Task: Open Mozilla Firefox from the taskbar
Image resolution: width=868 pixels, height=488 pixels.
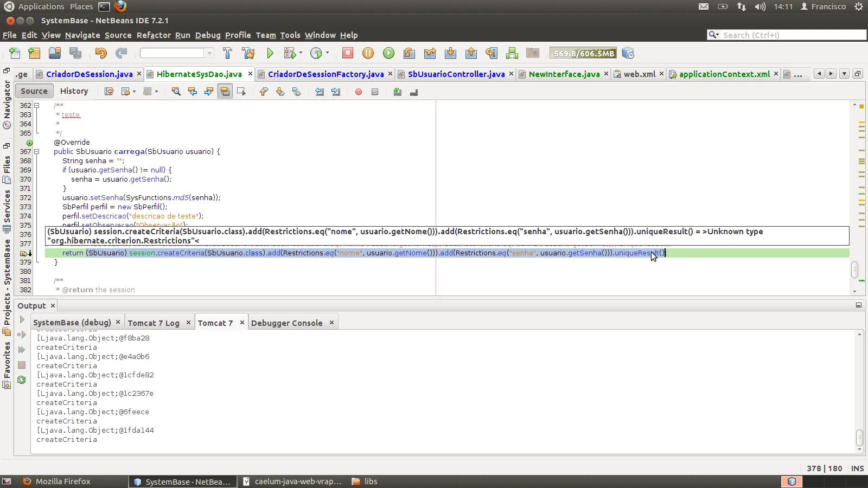Action: [x=56, y=481]
